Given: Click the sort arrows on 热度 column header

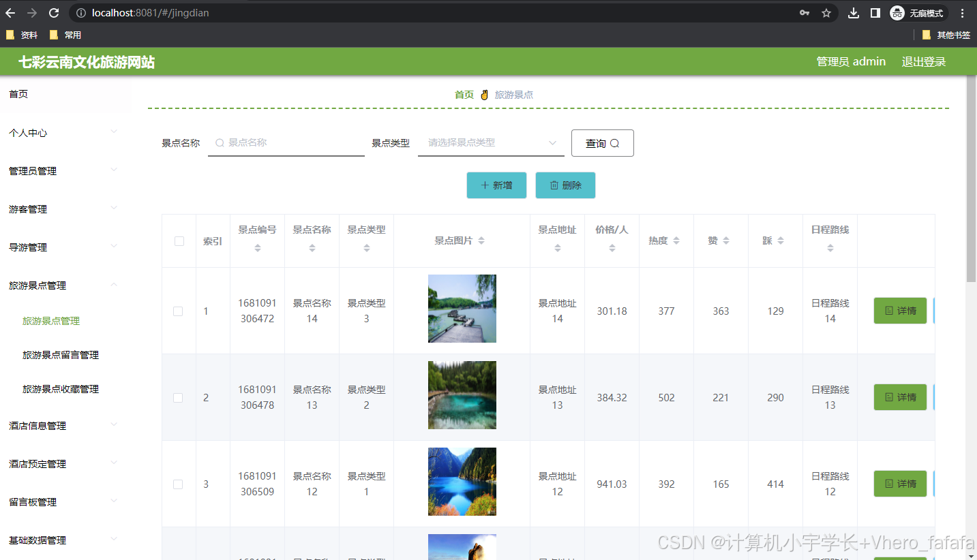Looking at the screenshot, I should (676, 240).
